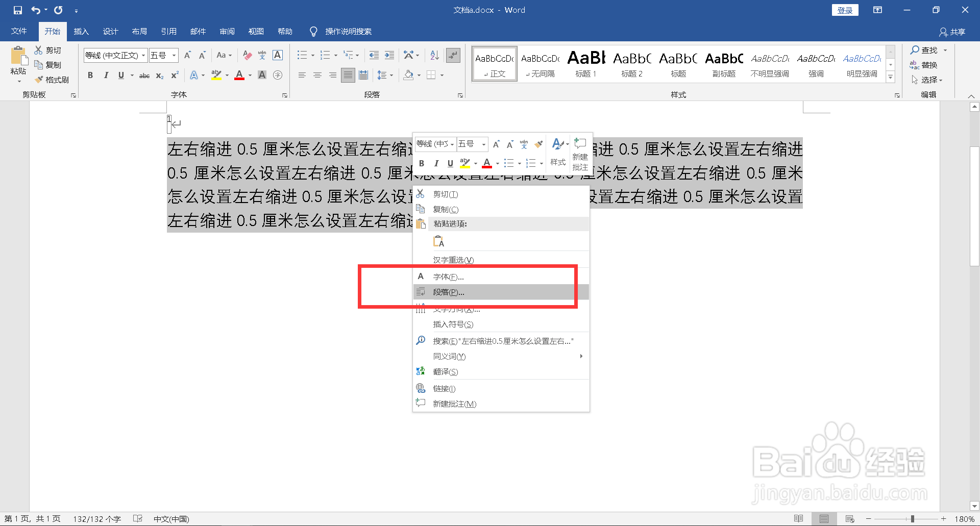
Task: Align text left in the ribbon
Action: point(302,76)
